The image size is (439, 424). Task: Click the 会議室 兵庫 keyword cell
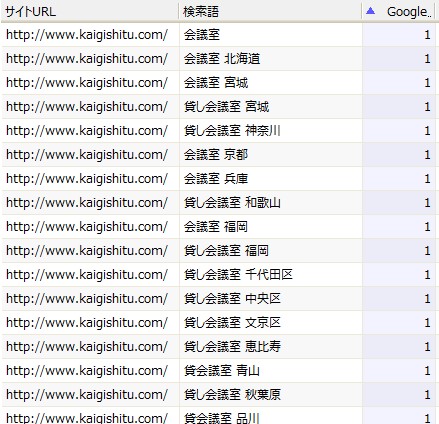tap(271, 179)
